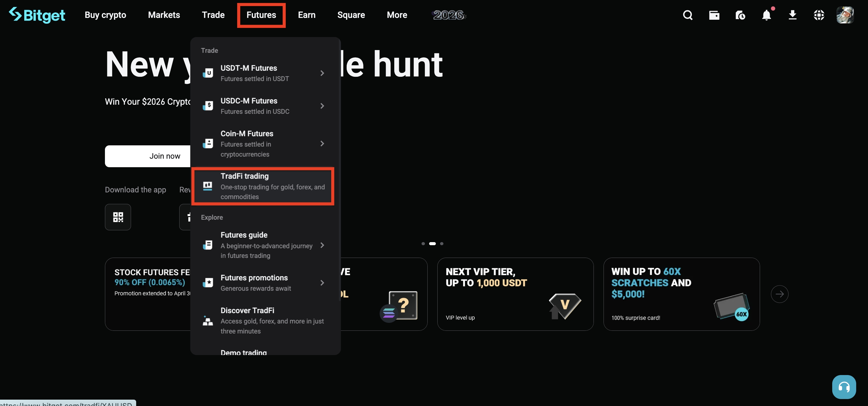Open the notifications bell
This screenshot has width=868, height=406.
tap(767, 15)
